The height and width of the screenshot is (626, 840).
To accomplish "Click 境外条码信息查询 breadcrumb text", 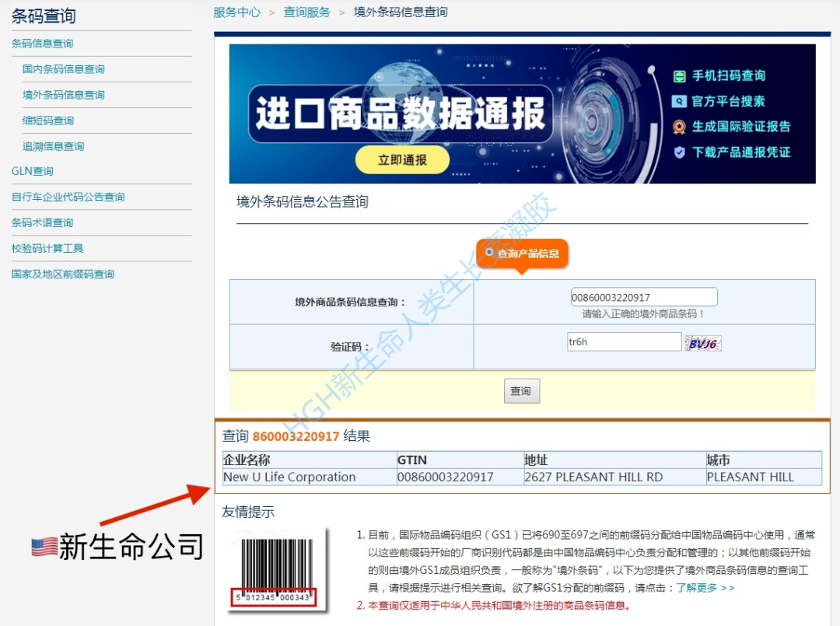I will [x=401, y=12].
